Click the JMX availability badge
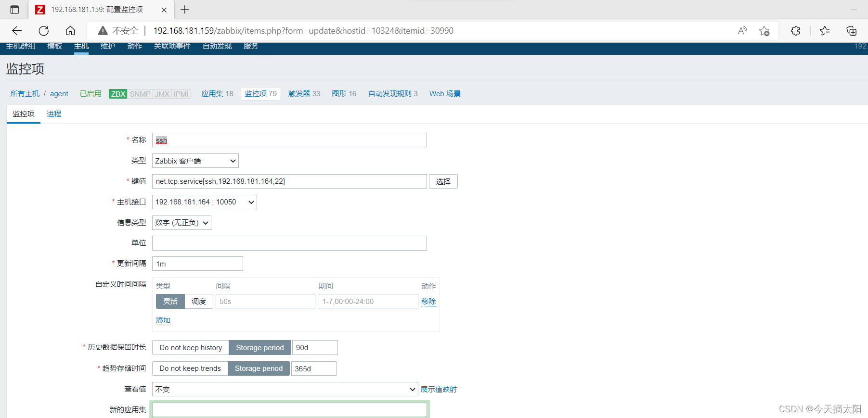This screenshot has width=868, height=418. click(162, 94)
